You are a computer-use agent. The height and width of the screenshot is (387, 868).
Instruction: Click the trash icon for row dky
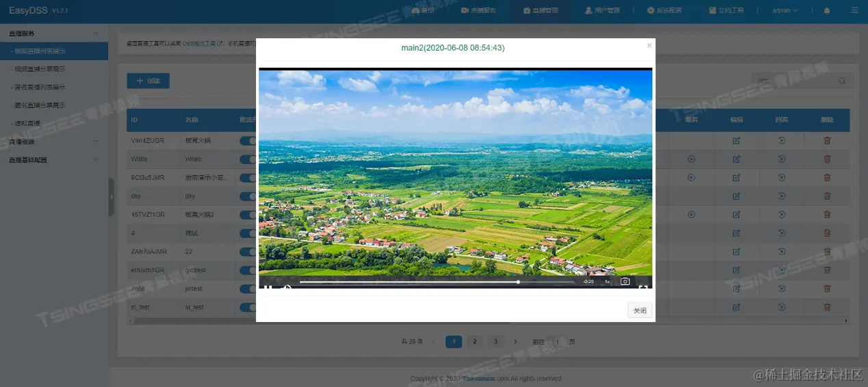pyautogui.click(x=827, y=196)
